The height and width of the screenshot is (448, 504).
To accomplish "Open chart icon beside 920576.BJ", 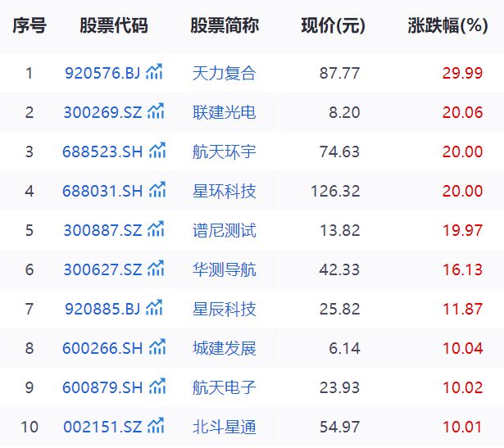I will pos(154,71).
